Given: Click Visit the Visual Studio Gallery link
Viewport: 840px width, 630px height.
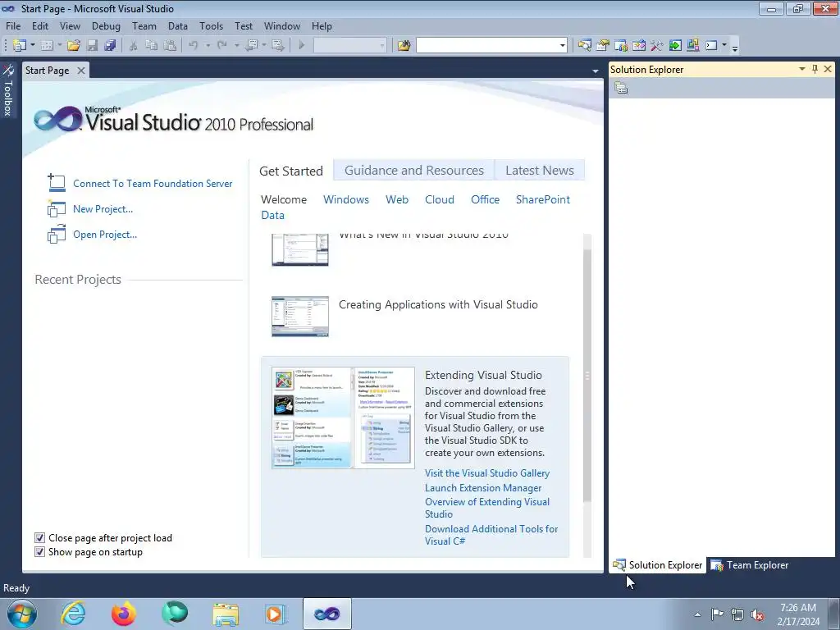Looking at the screenshot, I should point(487,473).
